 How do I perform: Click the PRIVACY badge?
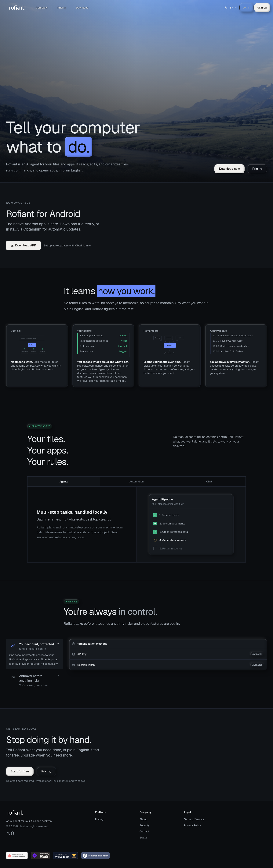pyautogui.click(x=71, y=602)
